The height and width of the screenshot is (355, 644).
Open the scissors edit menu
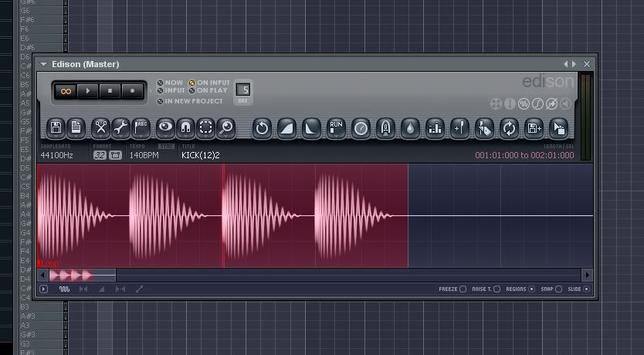pos(100,128)
